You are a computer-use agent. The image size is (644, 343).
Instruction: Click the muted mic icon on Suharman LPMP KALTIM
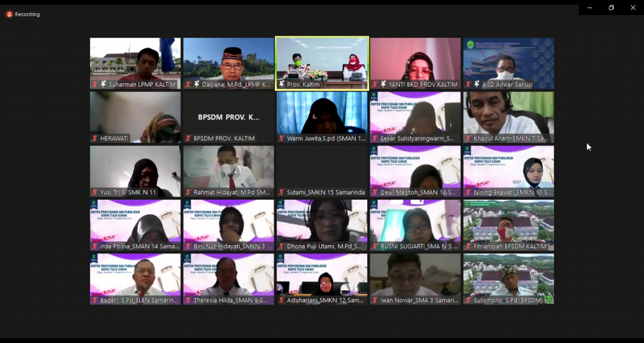[x=95, y=85]
